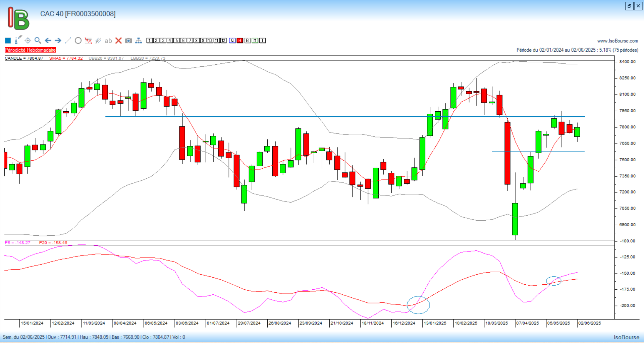
Task: Select numbered button 1 in toolbar
Action: click(150, 41)
